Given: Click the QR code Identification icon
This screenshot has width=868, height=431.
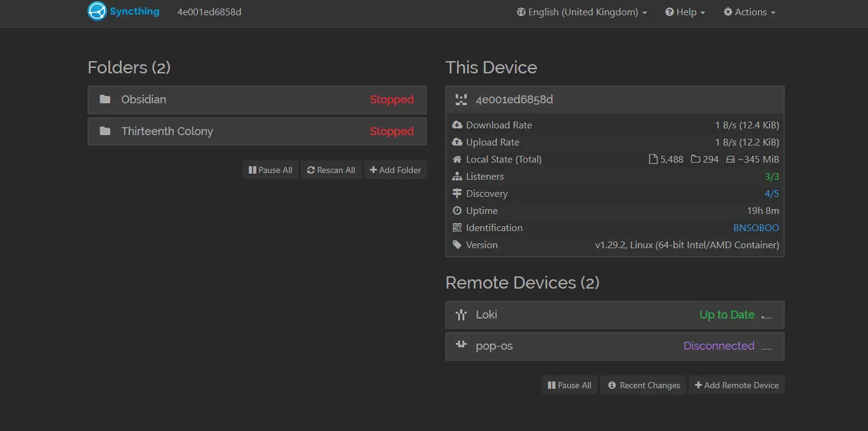Looking at the screenshot, I should (x=457, y=227).
